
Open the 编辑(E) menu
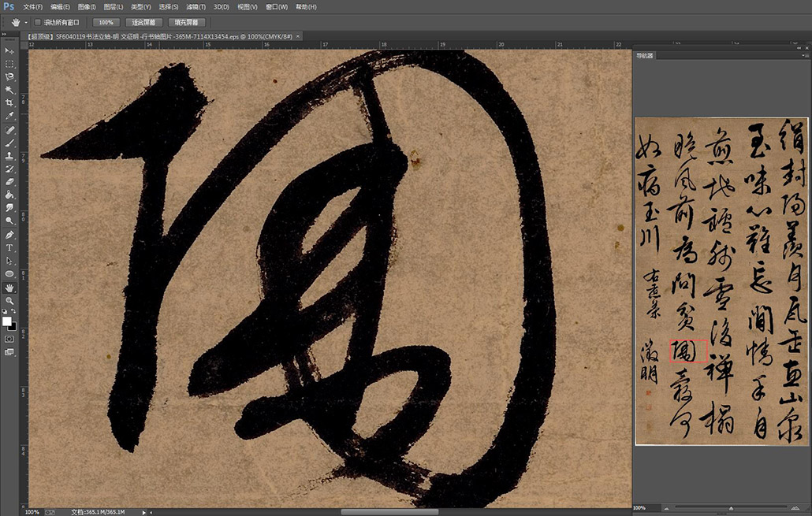click(x=60, y=7)
